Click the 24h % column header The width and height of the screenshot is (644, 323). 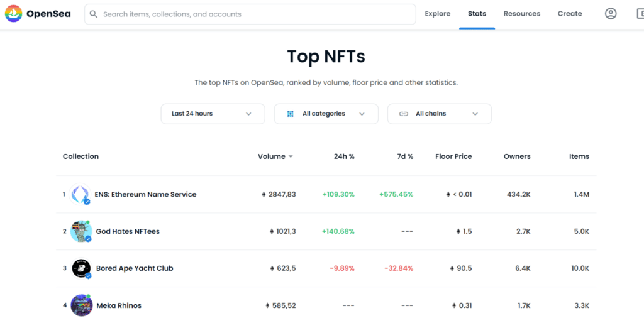click(344, 156)
